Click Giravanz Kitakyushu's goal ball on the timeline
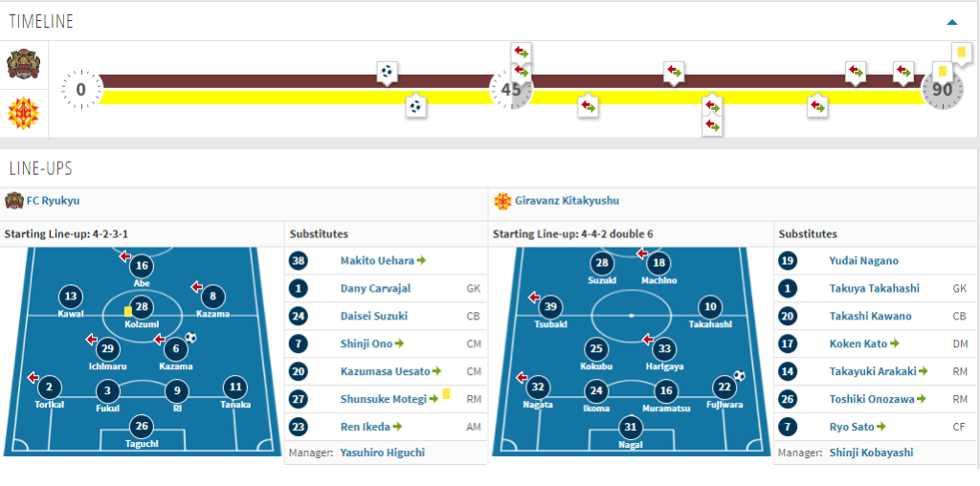Viewport: 980px width, 486px height. point(414,106)
